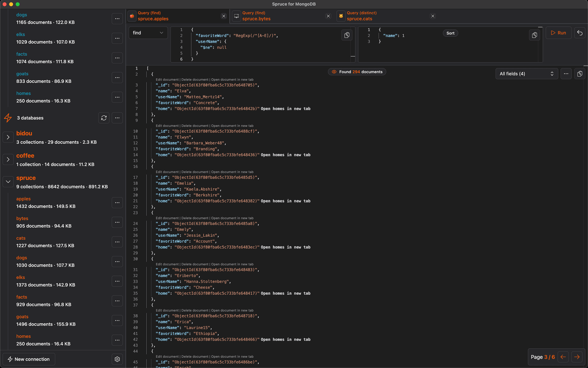Run the query

558,33
